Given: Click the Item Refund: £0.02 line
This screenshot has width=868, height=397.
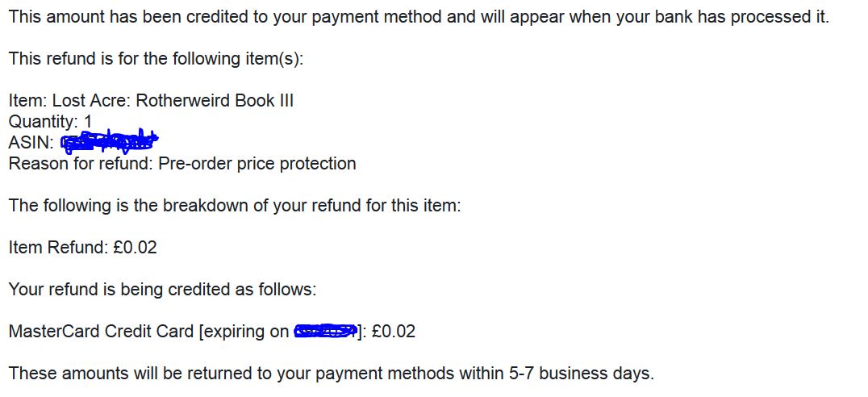Looking at the screenshot, I should [x=83, y=247].
